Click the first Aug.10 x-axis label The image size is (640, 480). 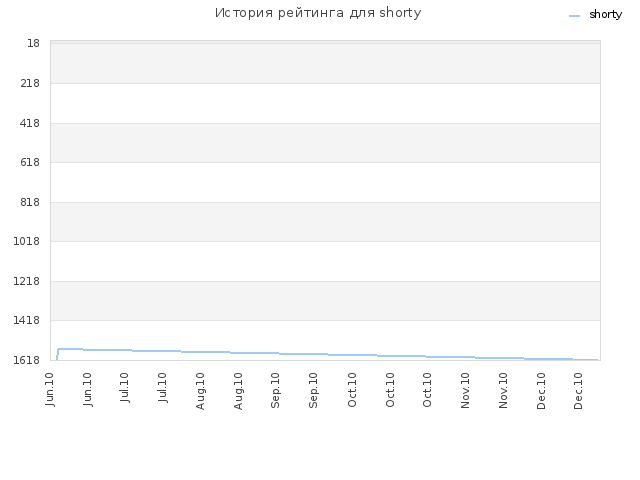coord(200,391)
